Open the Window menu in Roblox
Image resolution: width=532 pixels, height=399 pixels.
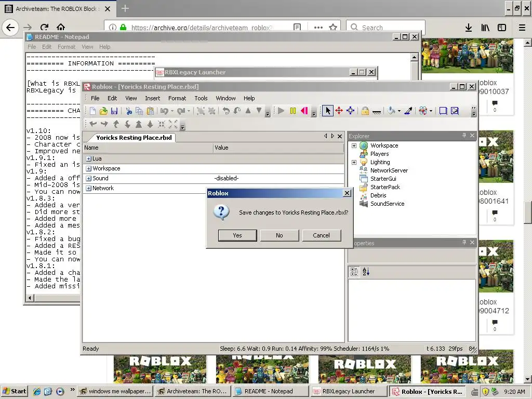pyautogui.click(x=225, y=98)
